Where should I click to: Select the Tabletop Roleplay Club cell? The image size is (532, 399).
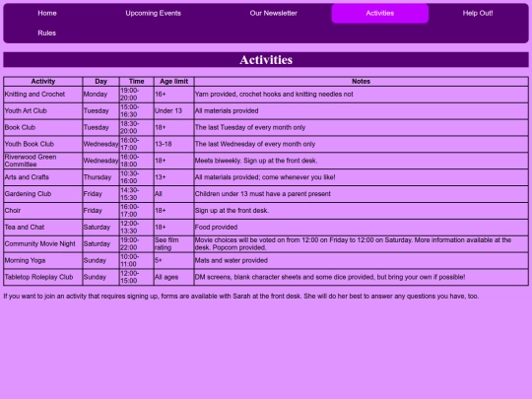point(43,277)
